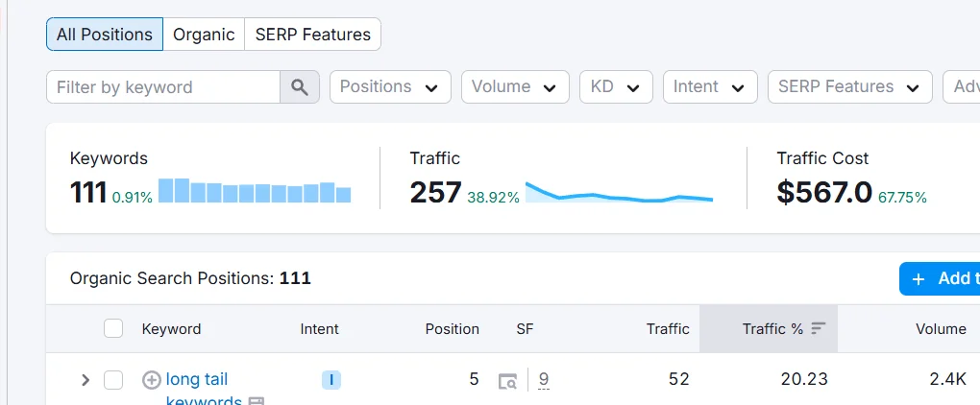This screenshot has height=405, width=980.
Task: Sort by the Position column header
Action: [x=452, y=329]
